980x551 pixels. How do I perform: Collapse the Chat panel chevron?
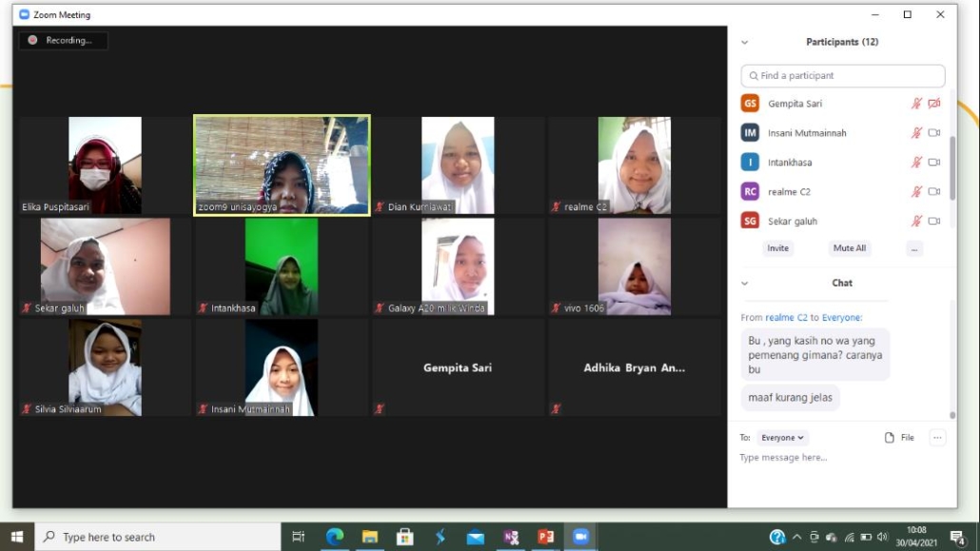(x=744, y=284)
